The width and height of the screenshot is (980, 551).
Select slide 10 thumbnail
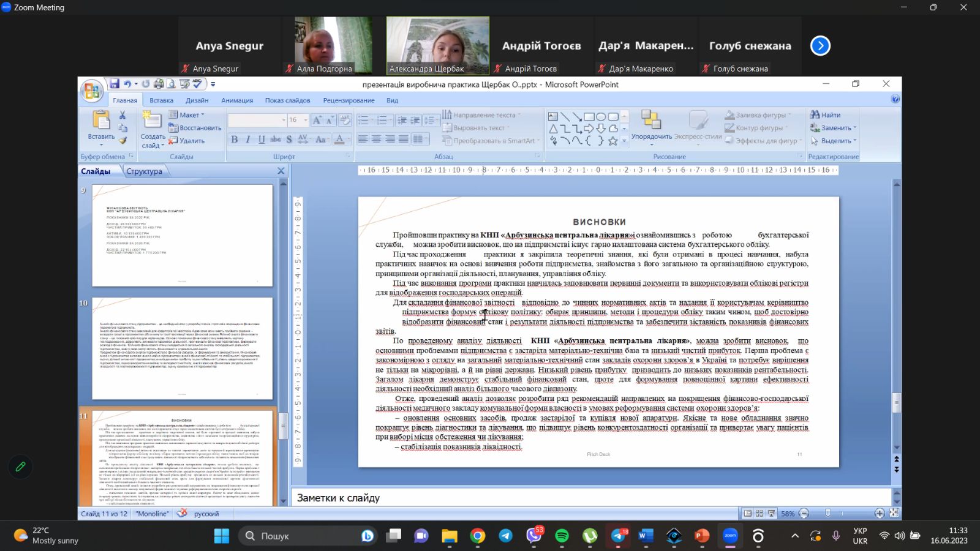tap(182, 348)
